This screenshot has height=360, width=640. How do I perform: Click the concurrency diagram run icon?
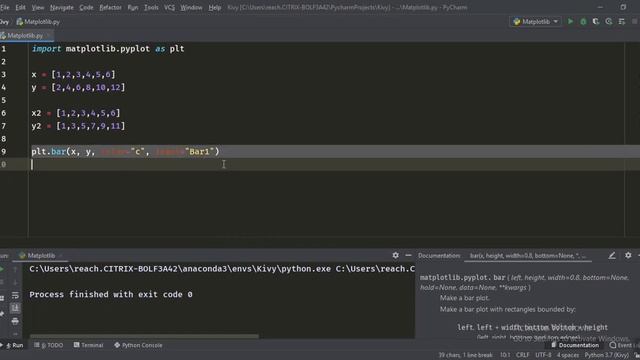click(x=622, y=22)
